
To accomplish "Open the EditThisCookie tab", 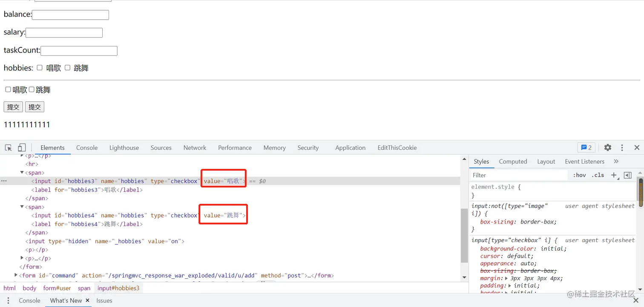I will pyautogui.click(x=397, y=148).
